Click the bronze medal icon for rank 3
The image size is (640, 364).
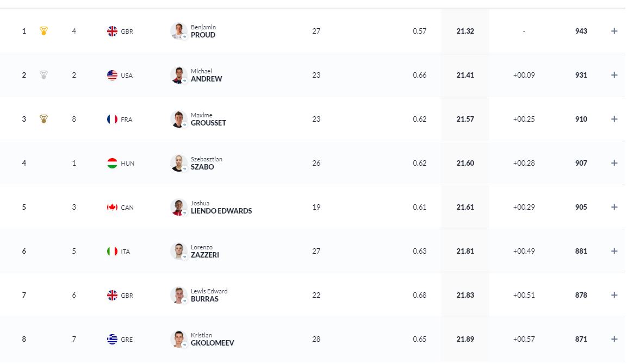[x=44, y=119]
